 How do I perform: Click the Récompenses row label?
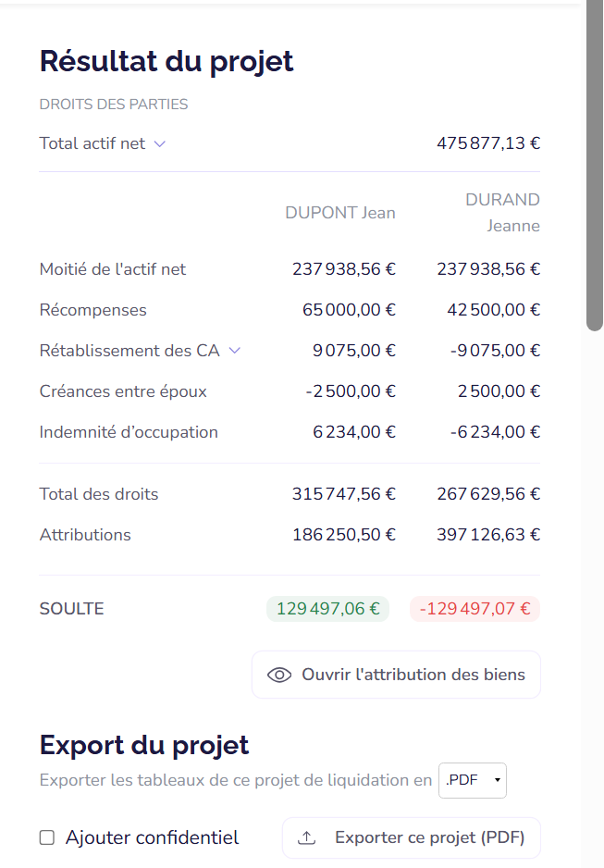pyautogui.click(x=92, y=310)
